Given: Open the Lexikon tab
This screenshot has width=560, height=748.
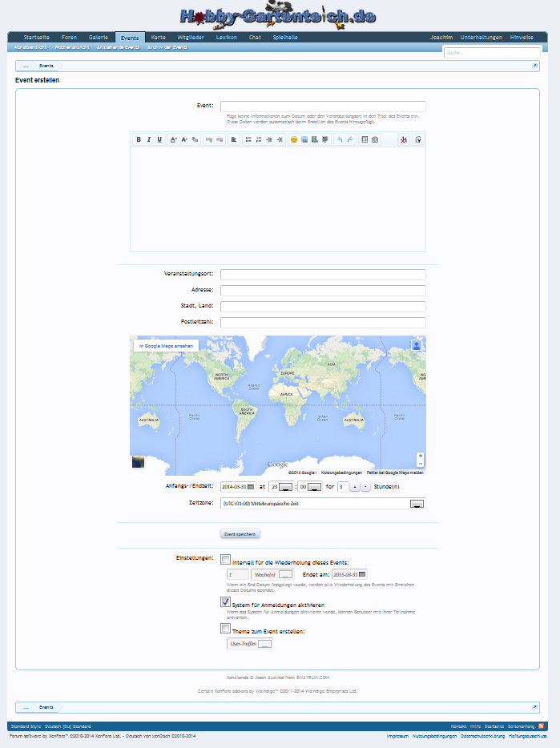Looking at the screenshot, I should 226,37.
